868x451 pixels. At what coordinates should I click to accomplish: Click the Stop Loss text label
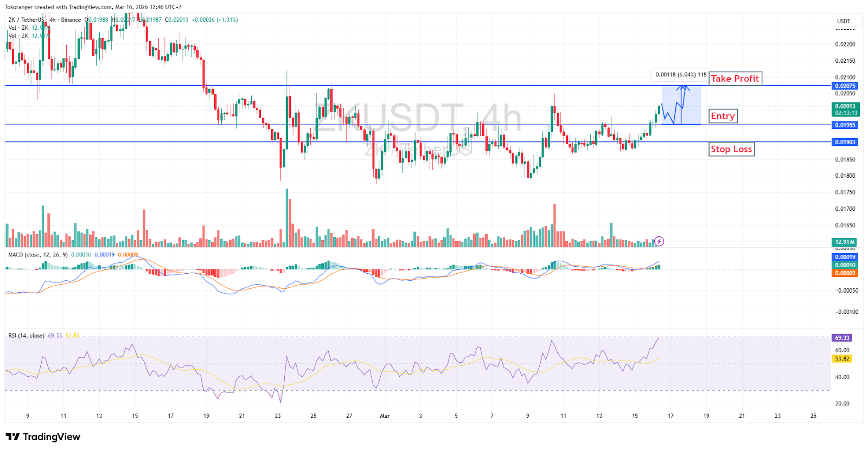tap(731, 149)
